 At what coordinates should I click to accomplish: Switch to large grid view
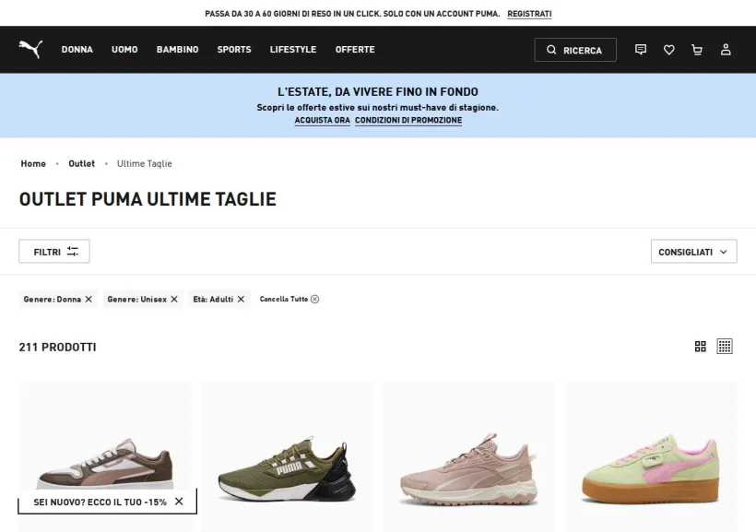pos(701,347)
